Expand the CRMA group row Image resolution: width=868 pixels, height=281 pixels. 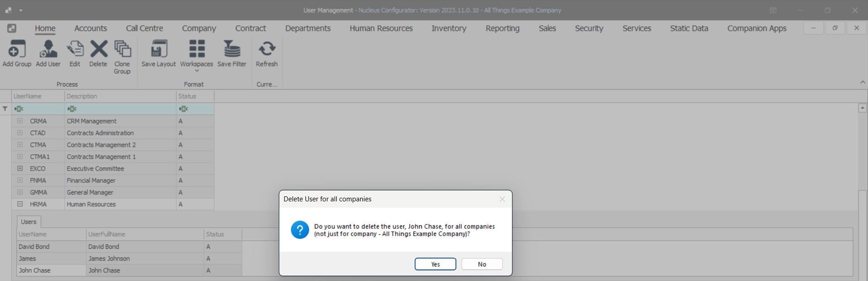pyautogui.click(x=20, y=121)
